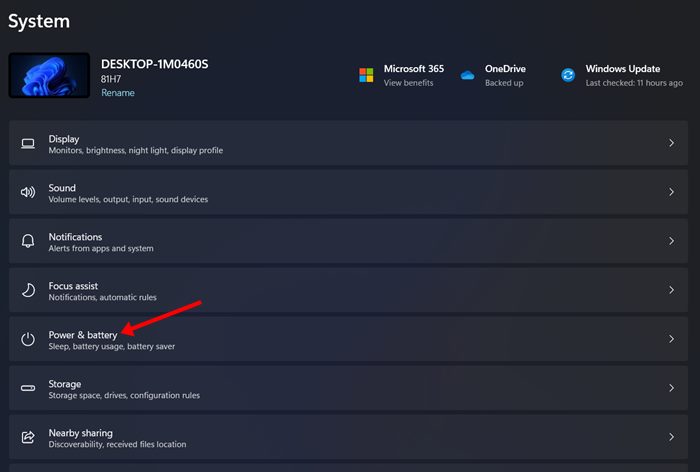Open Microsoft 365 View benefits
This screenshot has height=472, width=700.
click(408, 83)
